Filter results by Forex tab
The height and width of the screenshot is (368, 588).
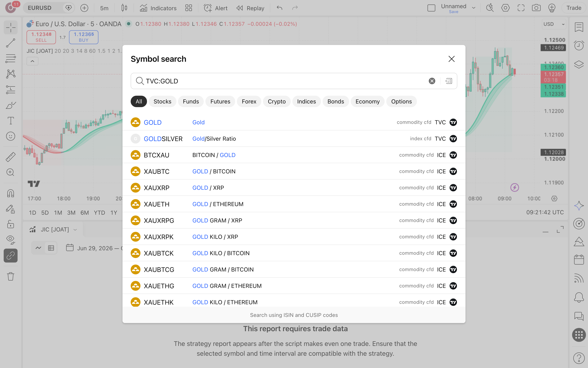[x=249, y=101]
